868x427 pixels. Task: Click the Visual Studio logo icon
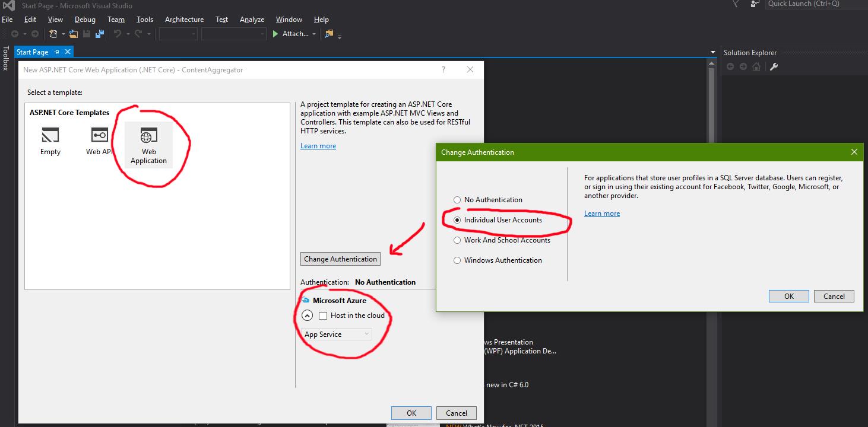point(8,6)
